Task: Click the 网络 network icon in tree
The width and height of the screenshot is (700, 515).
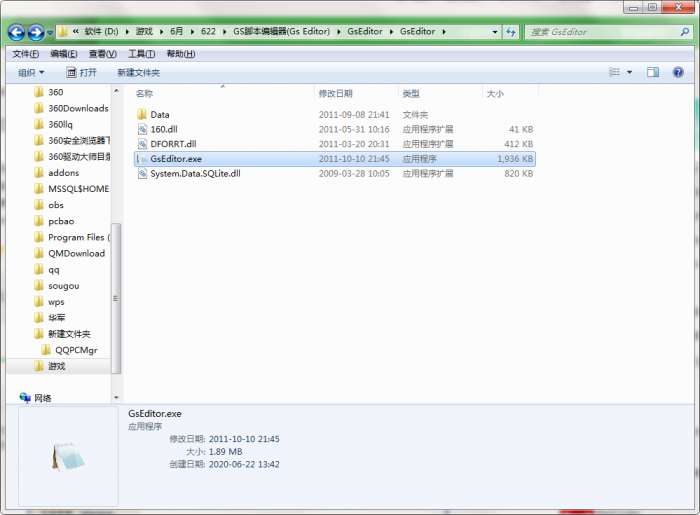Action: click(x=25, y=398)
